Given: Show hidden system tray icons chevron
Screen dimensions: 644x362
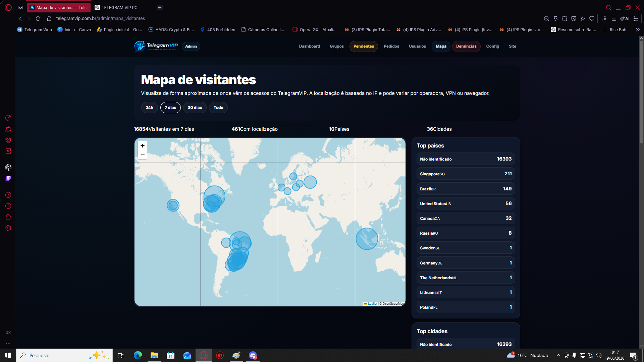Looking at the screenshot, I should (x=558, y=355).
